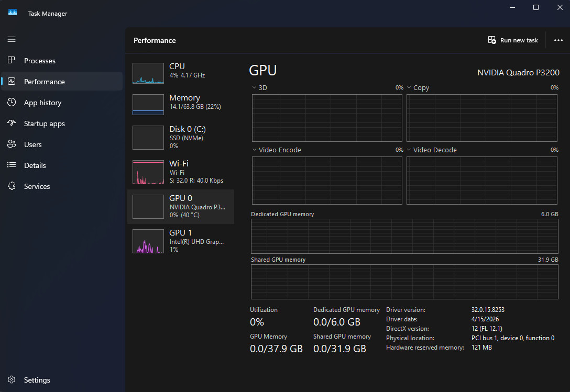Click the Shared GPU memory 0.0/31.9 GB value
This screenshot has width=570, height=392.
click(339, 349)
